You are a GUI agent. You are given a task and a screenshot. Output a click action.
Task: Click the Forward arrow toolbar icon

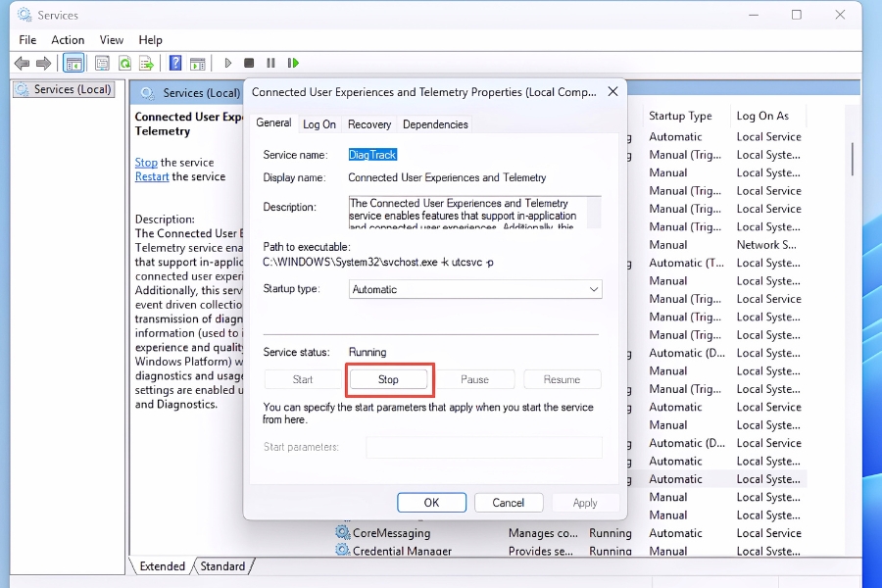pyautogui.click(x=43, y=63)
